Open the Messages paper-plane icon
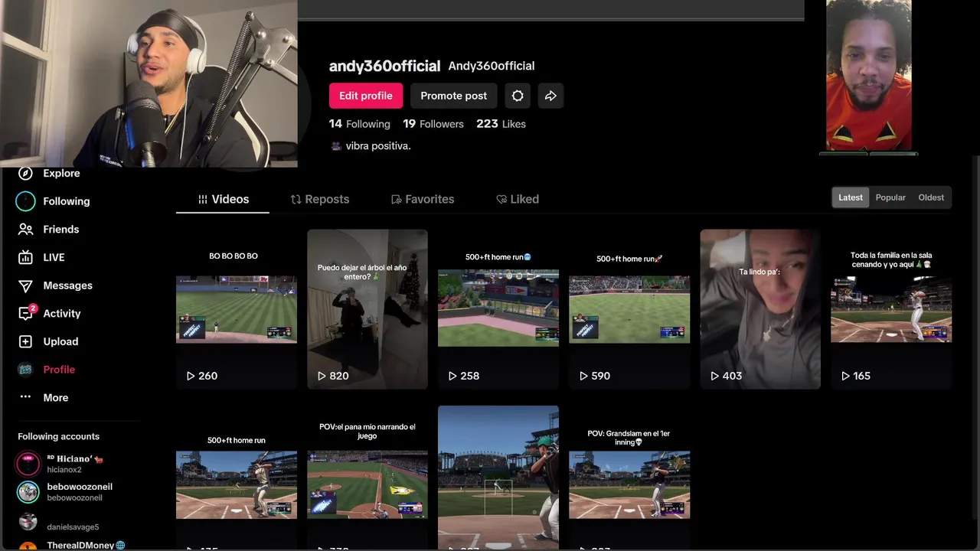 coord(25,285)
